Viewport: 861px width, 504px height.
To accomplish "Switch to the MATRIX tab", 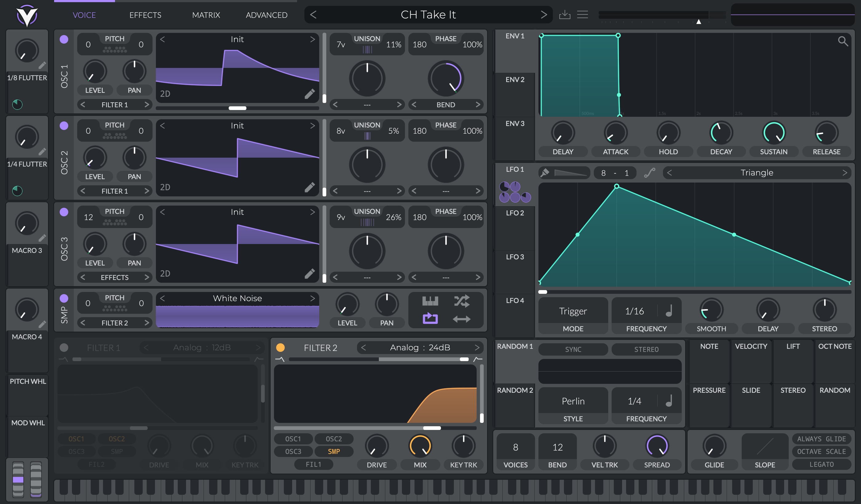I will (x=206, y=15).
